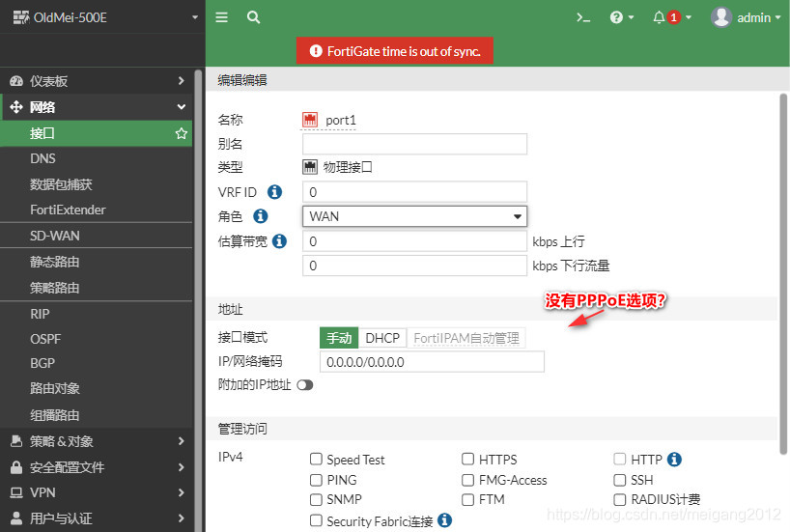Image resolution: width=790 pixels, height=532 pixels.
Task: Click the form's vertical scrollbar
Action: tap(783, 274)
